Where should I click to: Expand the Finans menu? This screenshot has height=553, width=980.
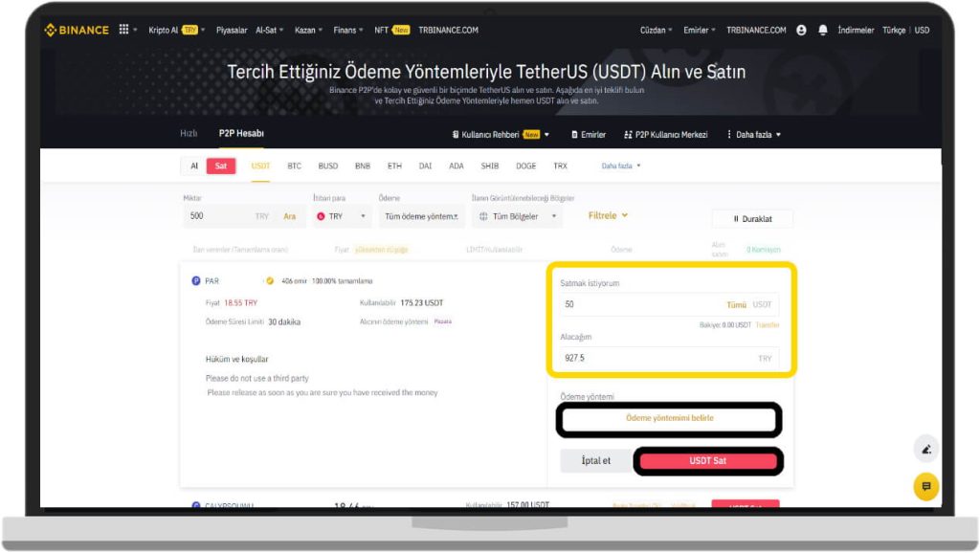coord(347,30)
